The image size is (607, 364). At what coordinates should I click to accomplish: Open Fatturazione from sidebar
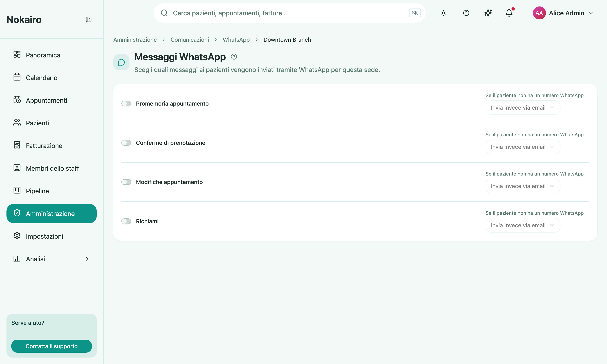pos(52,146)
